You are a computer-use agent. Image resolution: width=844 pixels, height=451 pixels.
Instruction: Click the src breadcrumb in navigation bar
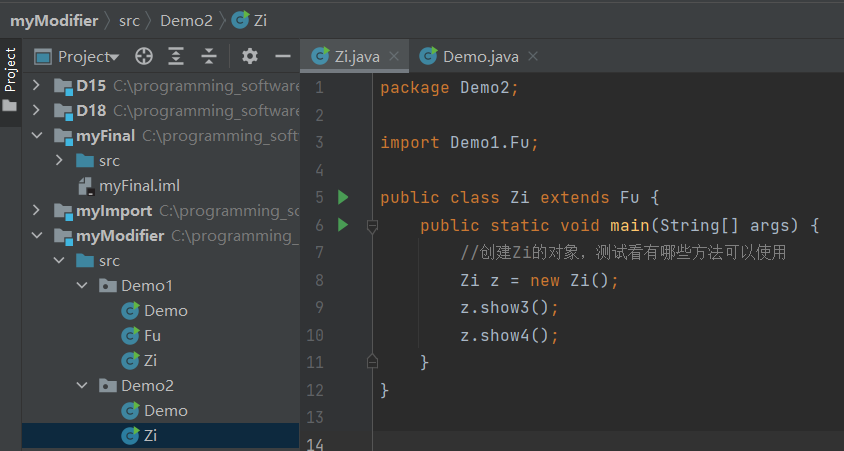(x=129, y=20)
